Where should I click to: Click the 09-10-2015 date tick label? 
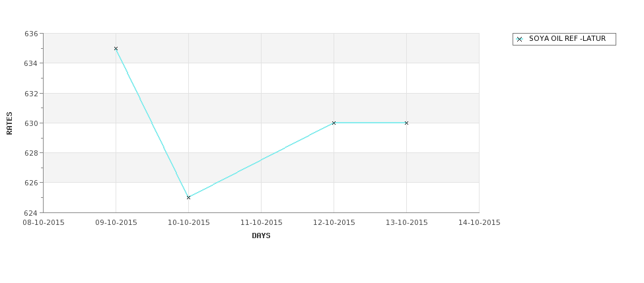pyautogui.click(x=116, y=223)
